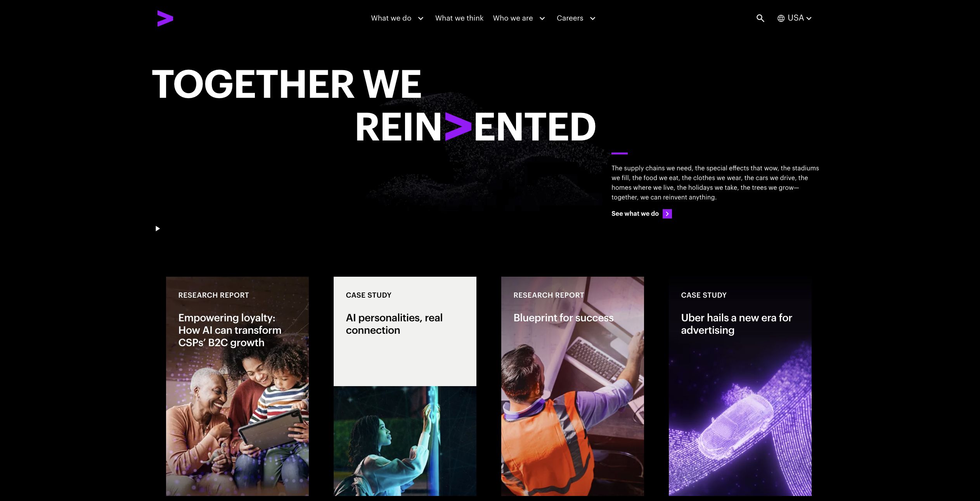The image size is (980, 501).
Task: Open the USA country selector dropdown
Action: tap(799, 18)
